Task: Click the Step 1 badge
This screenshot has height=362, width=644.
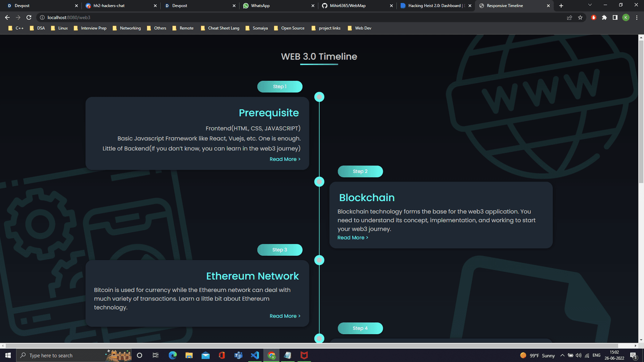Action: coord(280,87)
